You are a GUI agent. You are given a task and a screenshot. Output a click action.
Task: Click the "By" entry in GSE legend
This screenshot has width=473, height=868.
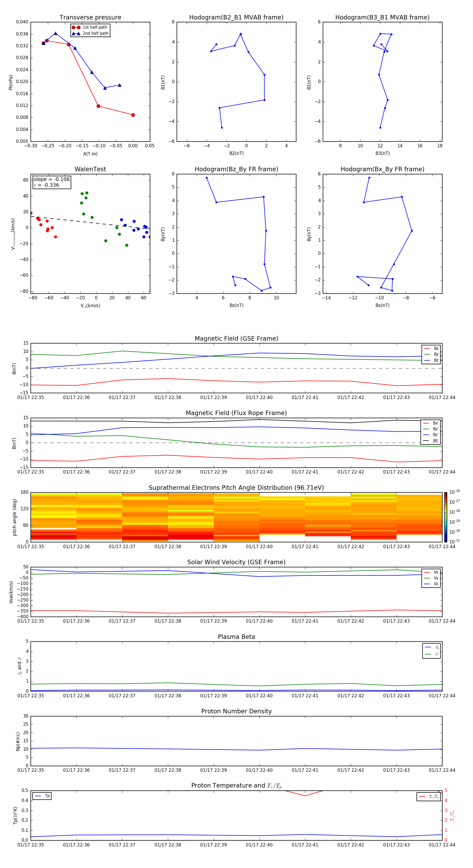(x=431, y=354)
